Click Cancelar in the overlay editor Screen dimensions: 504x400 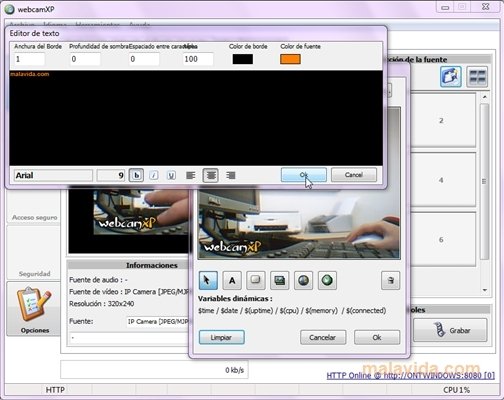tap(323, 337)
